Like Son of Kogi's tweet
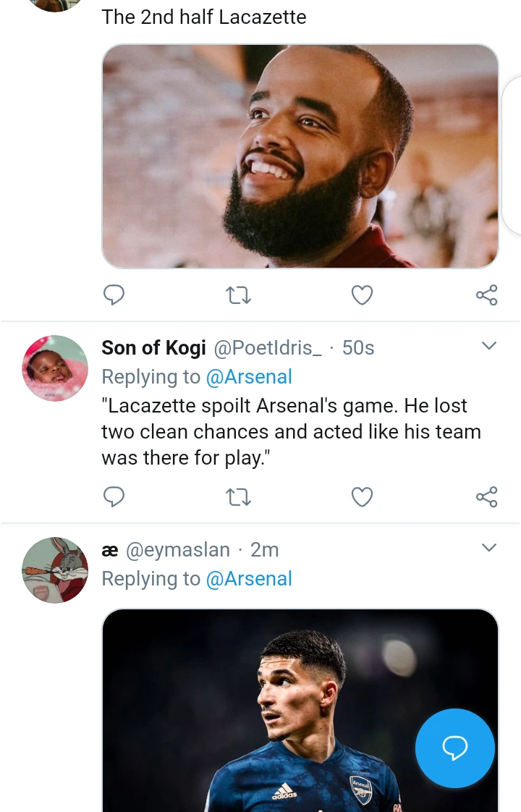Screen dimensions: 521x812 pos(362,496)
